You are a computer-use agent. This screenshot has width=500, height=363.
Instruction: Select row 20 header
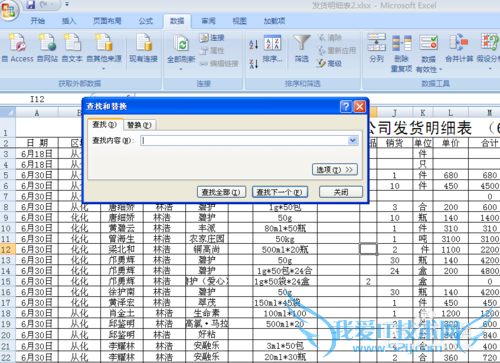point(7,335)
